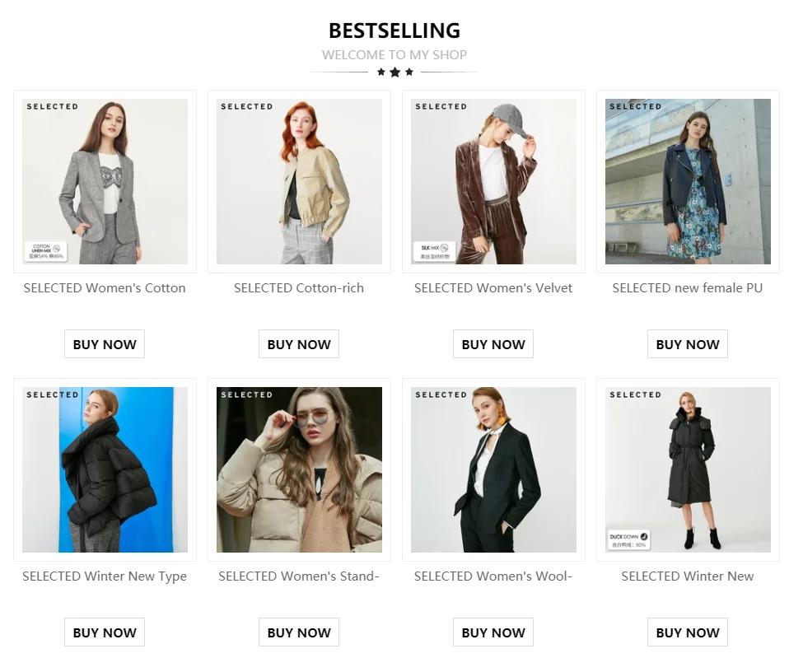Open the 'SELECTED Women's Cotton' title link
Image resolution: width=789 pixels, height=672 pixels.
[105, 288]
